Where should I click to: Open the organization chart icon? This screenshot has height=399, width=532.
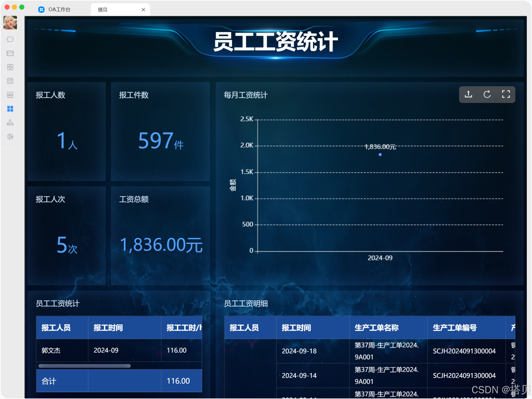click(x=10, y=123)
